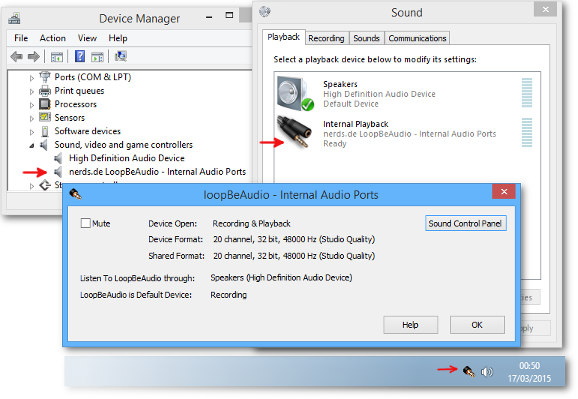The width and height of the screenshot is (578, 399).
Task: Click the volume speaker icon in taskbar
Action: [x=487, y=372]
